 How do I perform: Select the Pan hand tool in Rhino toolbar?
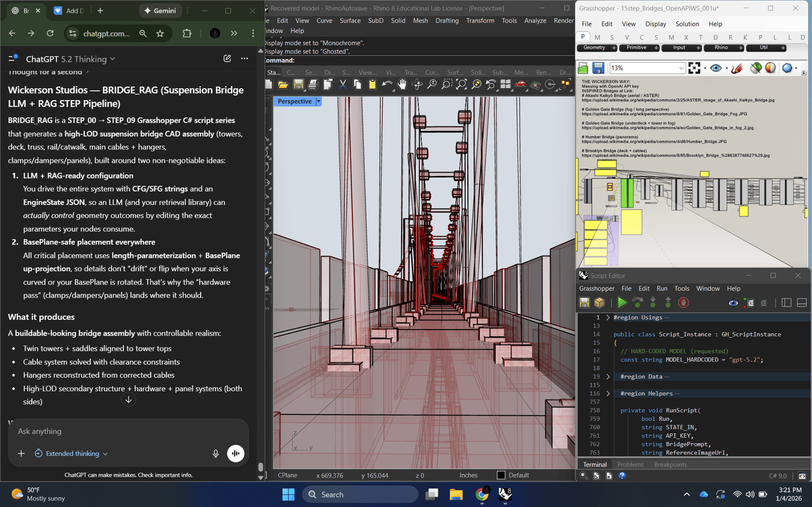(x=402, y=84)
